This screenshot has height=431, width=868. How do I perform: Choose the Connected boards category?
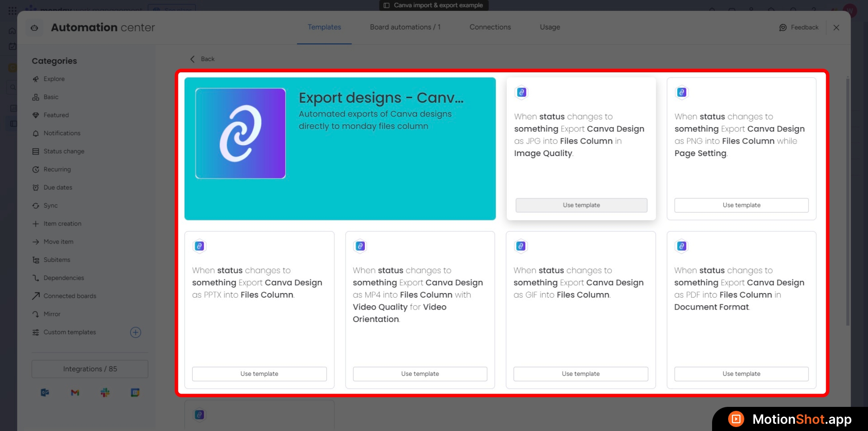70,296
